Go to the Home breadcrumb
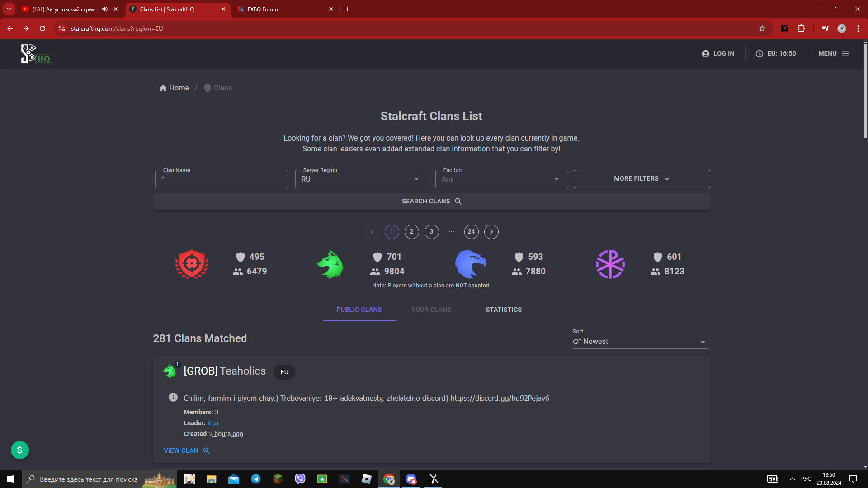This screenshot has height=488, width=868. point(174,88)
